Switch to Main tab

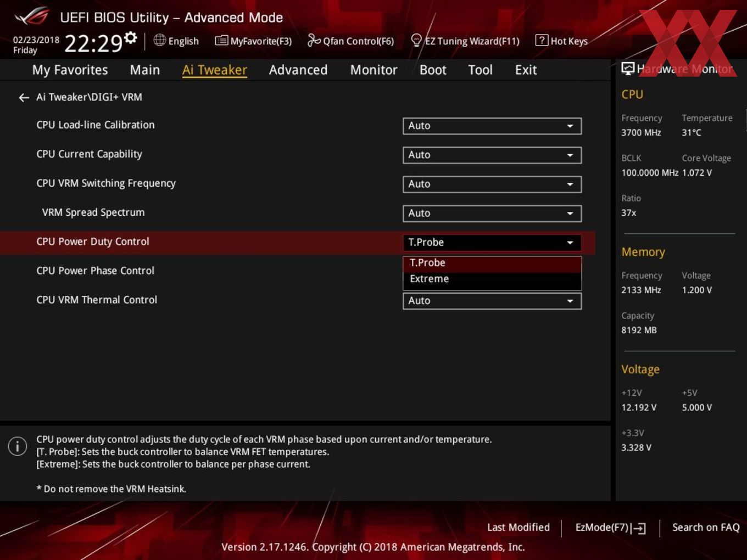tap(145, 70)
